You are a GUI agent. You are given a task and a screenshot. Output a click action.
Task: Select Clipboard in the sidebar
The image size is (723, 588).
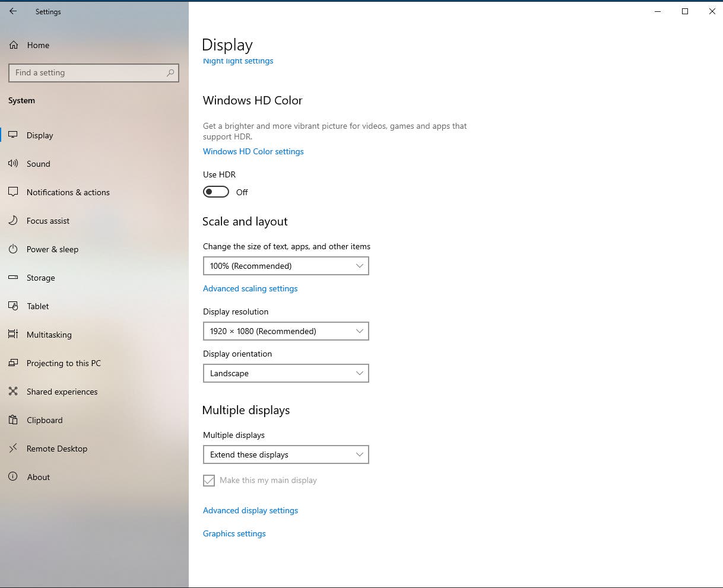[x=94, y=420]
